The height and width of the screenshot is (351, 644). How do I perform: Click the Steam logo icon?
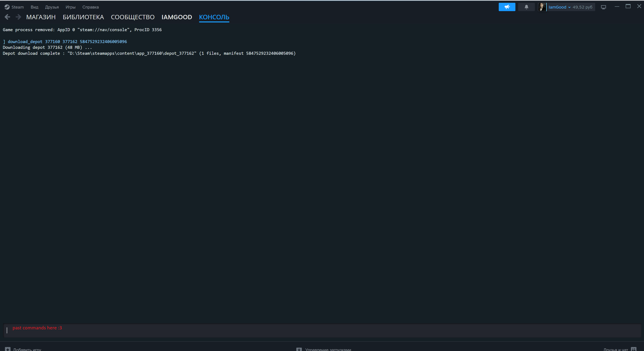tap(7, 7)
